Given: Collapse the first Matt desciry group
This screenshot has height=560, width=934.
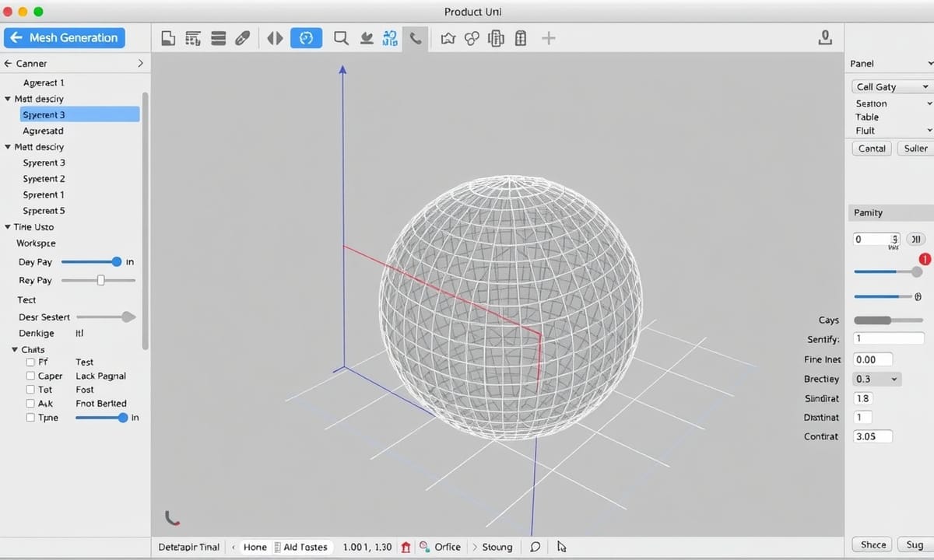Looking at the screenshot, I should (x=8, y=99).
